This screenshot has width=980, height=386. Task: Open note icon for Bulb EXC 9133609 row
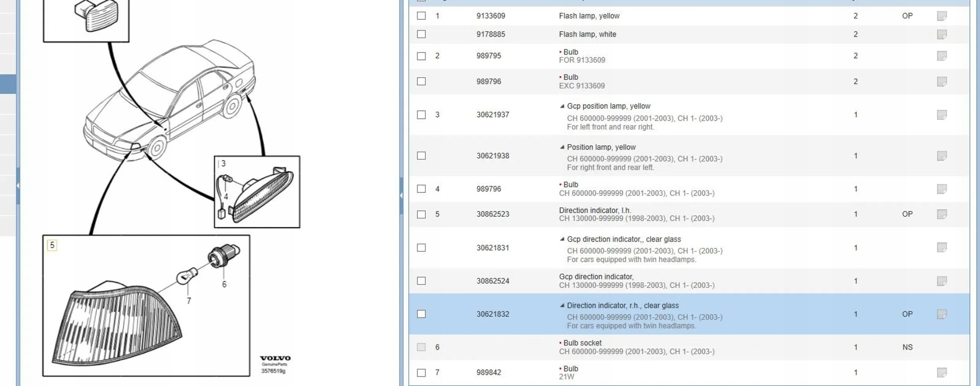click(x=942, y=82)
